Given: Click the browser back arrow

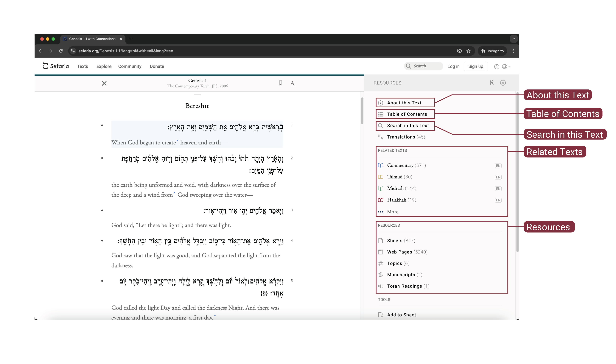Looking at the screenshot, I should tap(41, 51).
